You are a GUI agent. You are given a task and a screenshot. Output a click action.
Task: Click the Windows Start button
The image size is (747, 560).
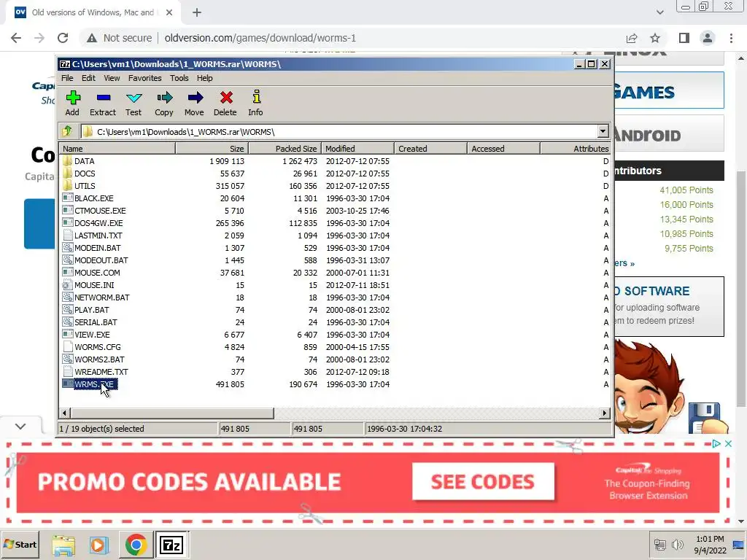tap(20, 545)
